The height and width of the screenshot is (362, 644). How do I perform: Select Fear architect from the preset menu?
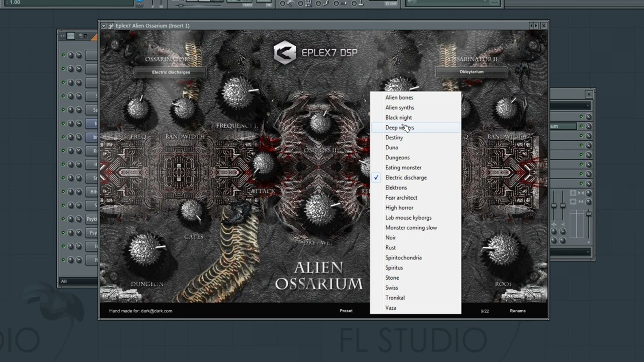[x=416, y=198]
